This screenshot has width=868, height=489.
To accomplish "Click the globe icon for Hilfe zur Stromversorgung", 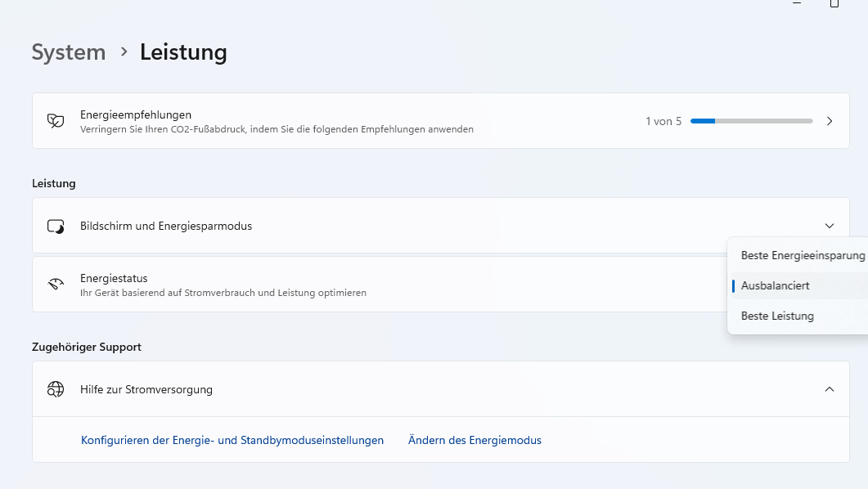I will point(56,389).
